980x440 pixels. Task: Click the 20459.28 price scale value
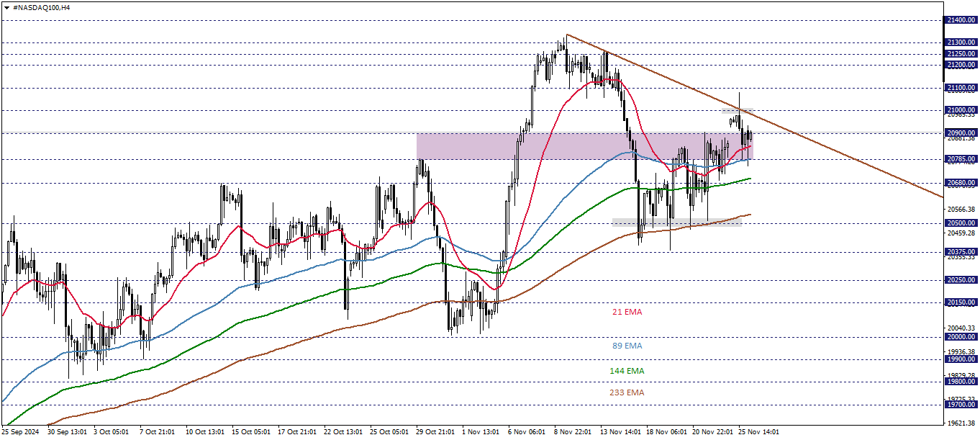pyautogui.click(x=961, y=233)
